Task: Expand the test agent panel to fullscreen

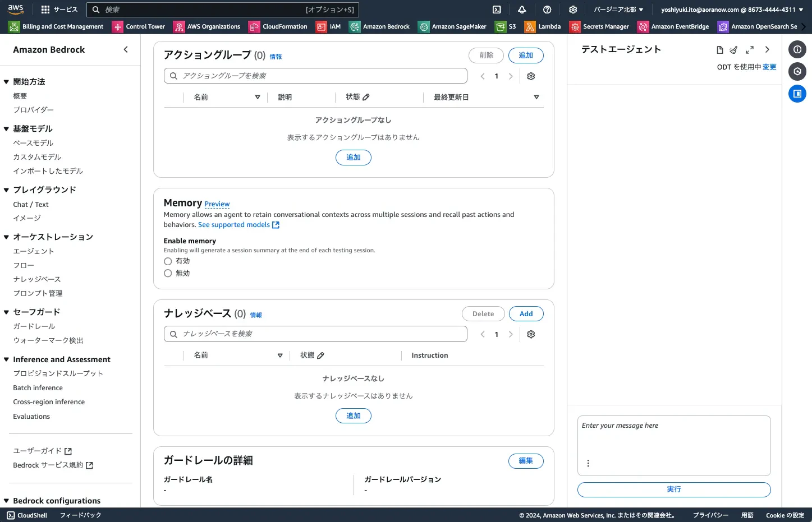Action: (x=750, y=50)
